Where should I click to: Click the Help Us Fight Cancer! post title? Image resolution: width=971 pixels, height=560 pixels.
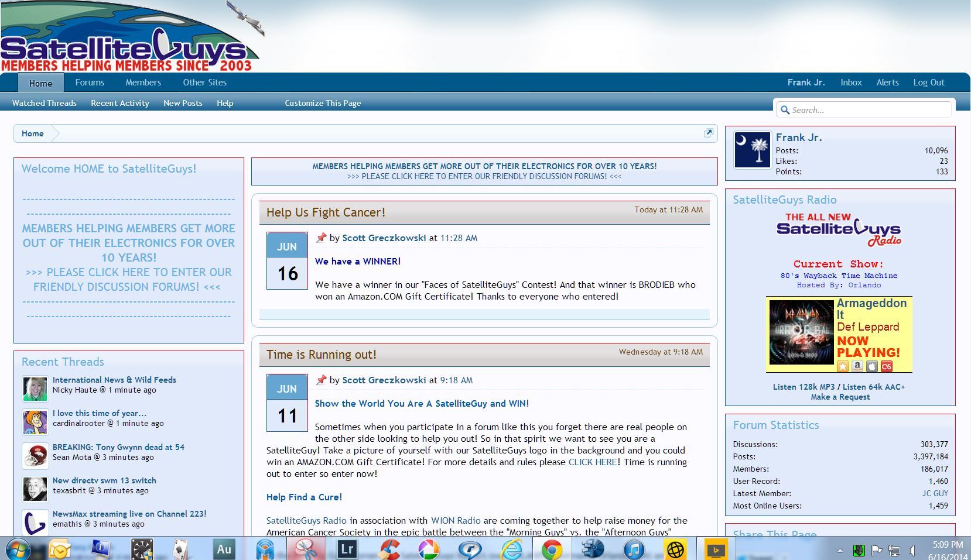(326, 212)
